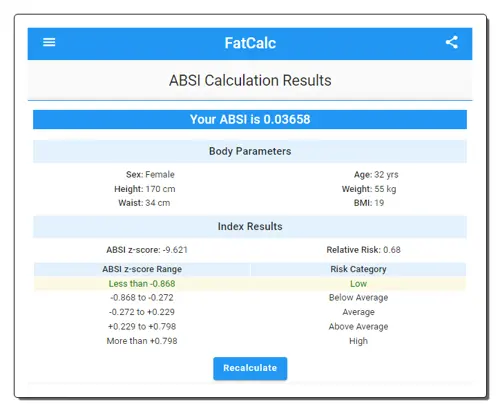Click the Risk Category column header
This screenshot has height=411, width=500.
[358, 269]
